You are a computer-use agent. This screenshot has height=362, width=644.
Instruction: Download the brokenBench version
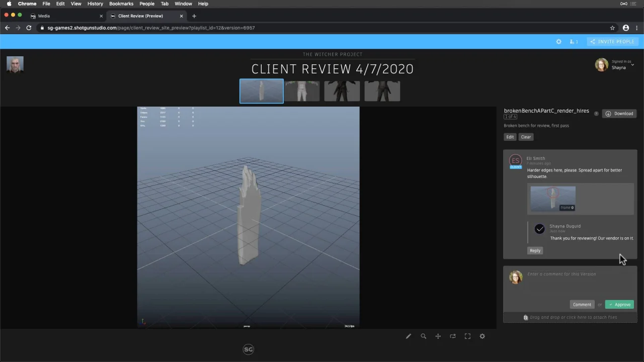619,114
